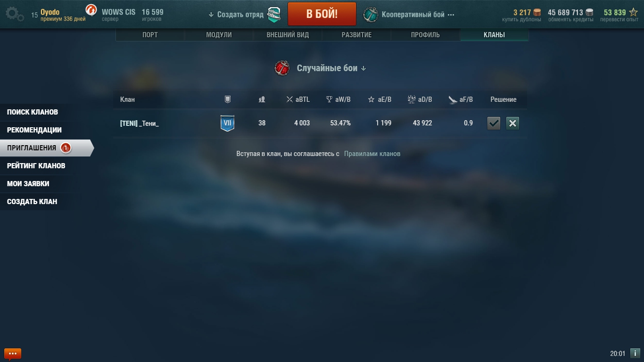Screen dimensions: 644x362
Task: Open the info icon near clock
Action: click(x=635, y=353)
